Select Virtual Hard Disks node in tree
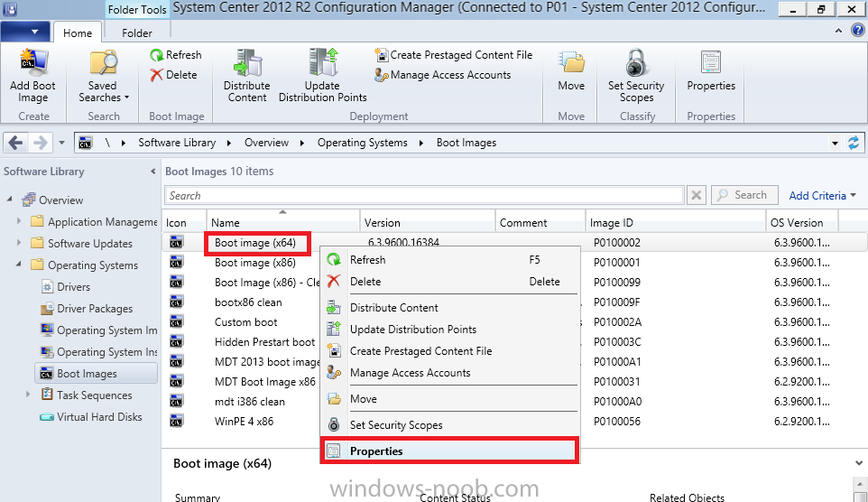The image size is (868, 502). point(91,416)
